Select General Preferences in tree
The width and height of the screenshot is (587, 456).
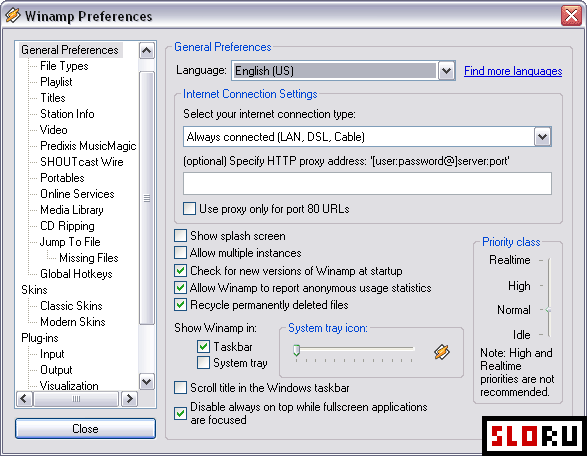pos(70,50)
